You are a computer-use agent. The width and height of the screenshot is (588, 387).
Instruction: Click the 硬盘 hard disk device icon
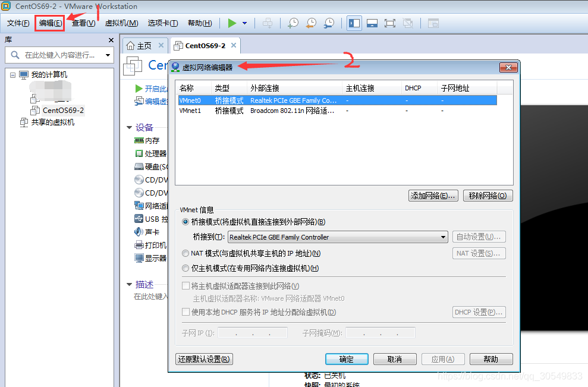(139, 166)
